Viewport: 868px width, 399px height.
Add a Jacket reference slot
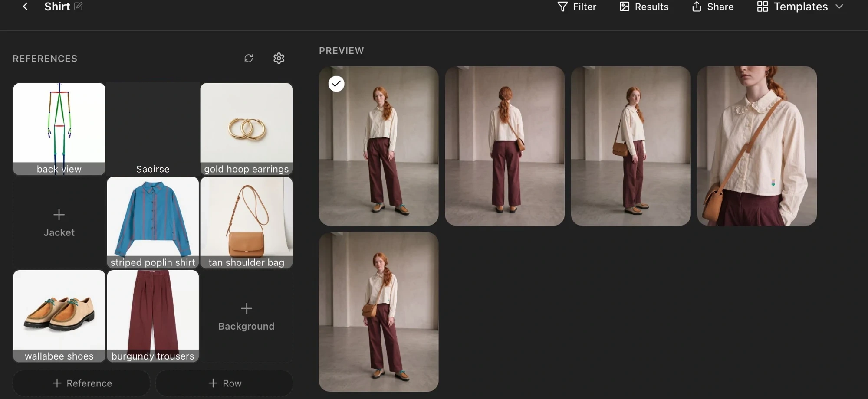click(59, 223)
